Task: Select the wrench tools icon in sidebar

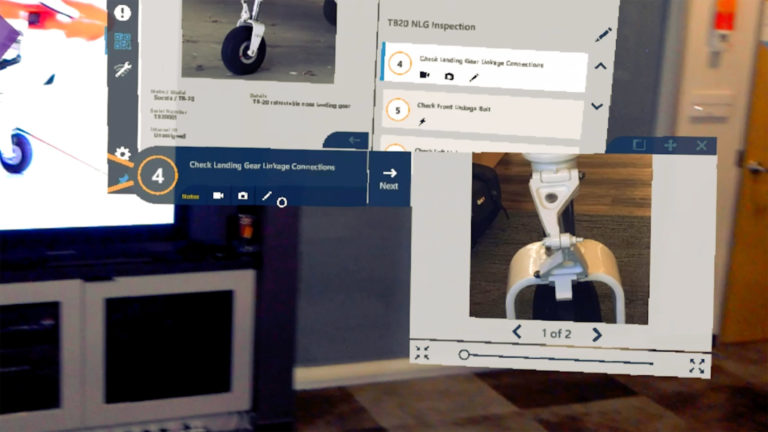Action: [x=122, y=69]
